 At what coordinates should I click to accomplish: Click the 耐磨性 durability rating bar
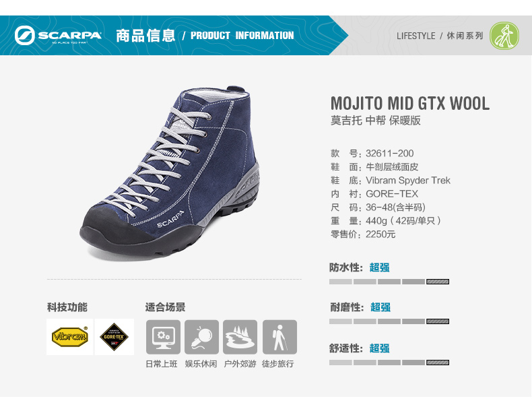pyautogui.click(x=389, y=321)
